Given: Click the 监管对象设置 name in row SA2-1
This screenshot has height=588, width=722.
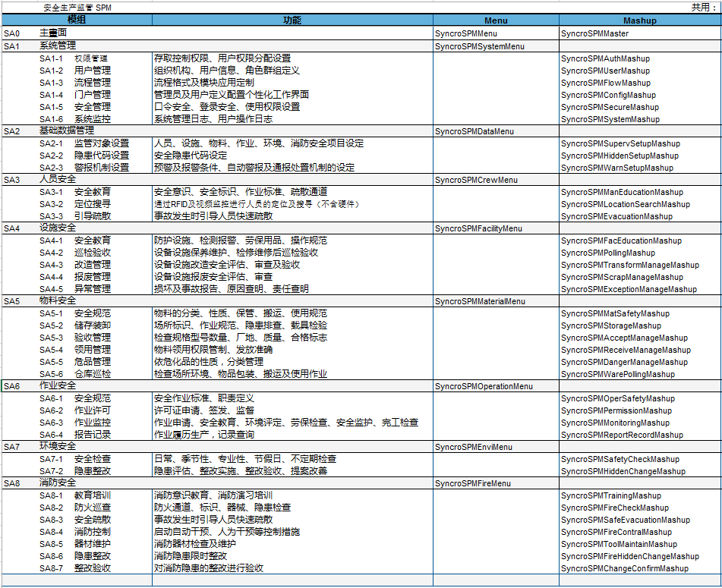Looking at the screenshot, I should click(102, 143).
